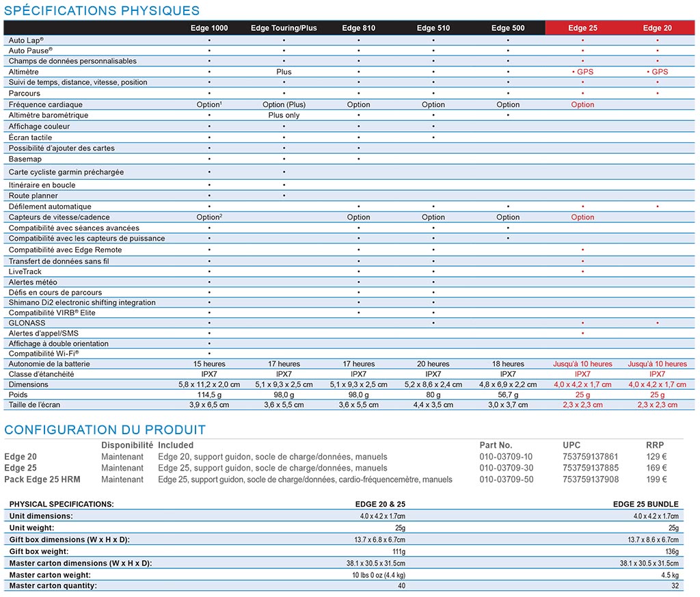Click UPC code 753759137908
Viewport: 700px width, 597px height.
tap(590, 479)
